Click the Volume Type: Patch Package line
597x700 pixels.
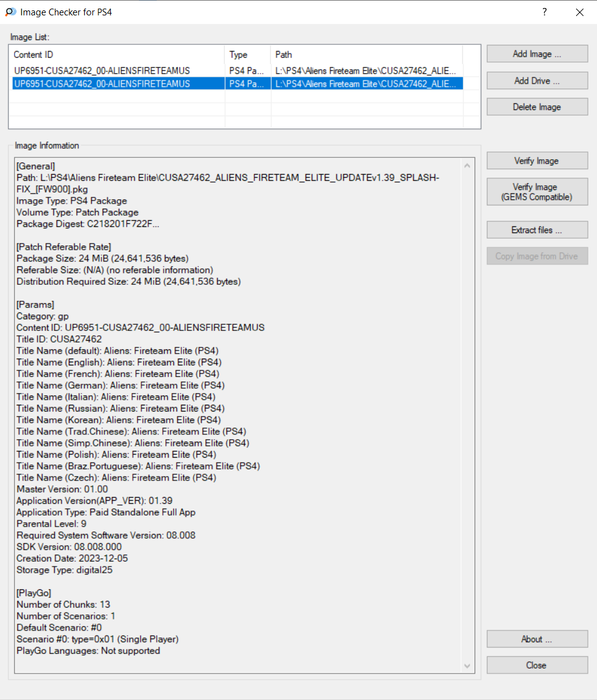77,212
